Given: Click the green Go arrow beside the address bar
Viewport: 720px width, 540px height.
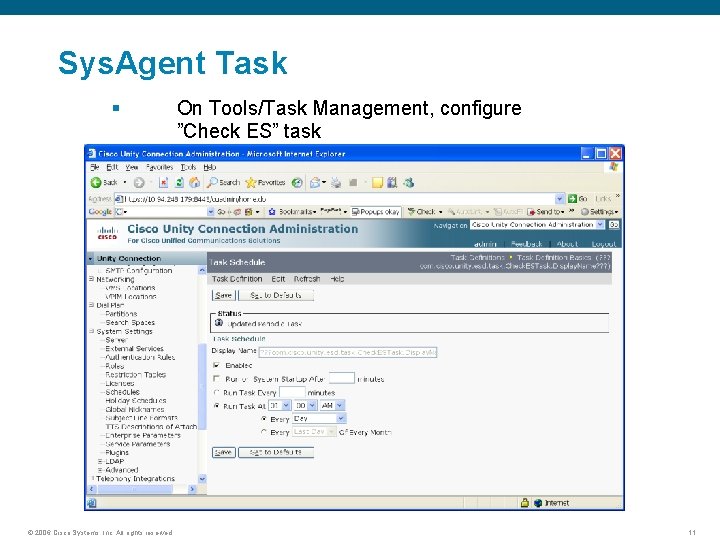Looking at the screenshot, I should (572, 199).
